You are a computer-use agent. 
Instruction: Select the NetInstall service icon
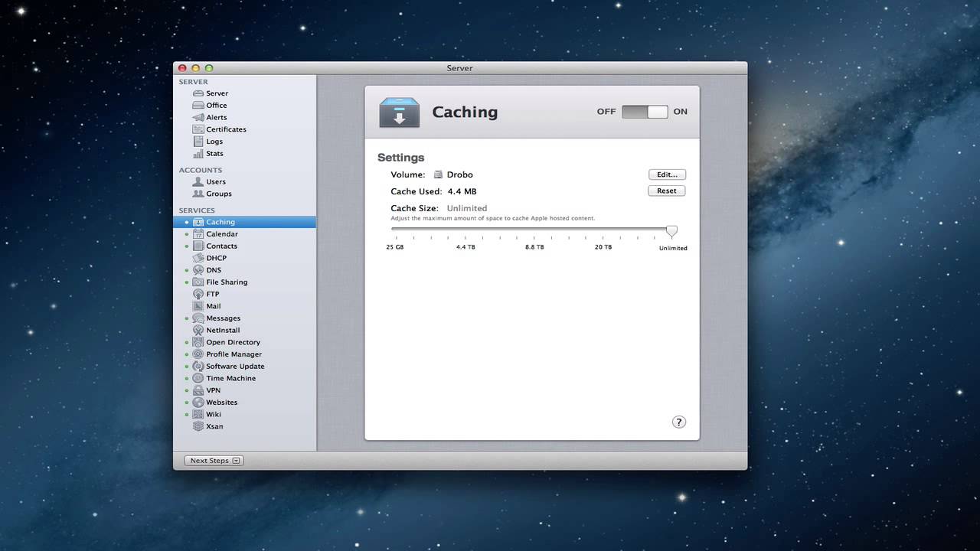198,331
